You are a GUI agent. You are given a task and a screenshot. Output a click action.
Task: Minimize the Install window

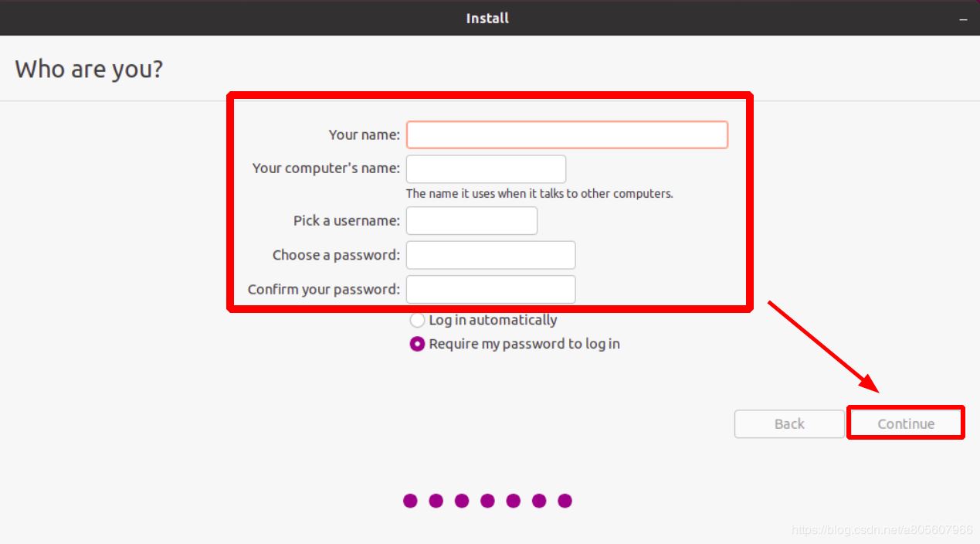coord(963,19)
